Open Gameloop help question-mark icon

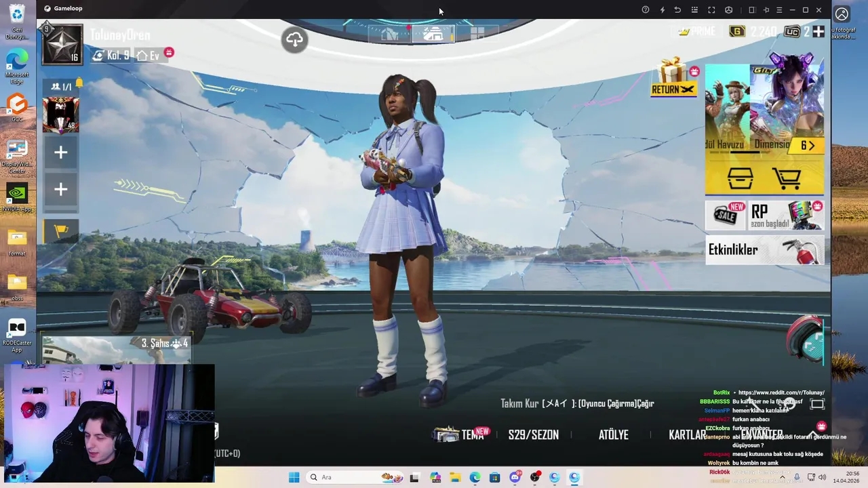[646, 9]
